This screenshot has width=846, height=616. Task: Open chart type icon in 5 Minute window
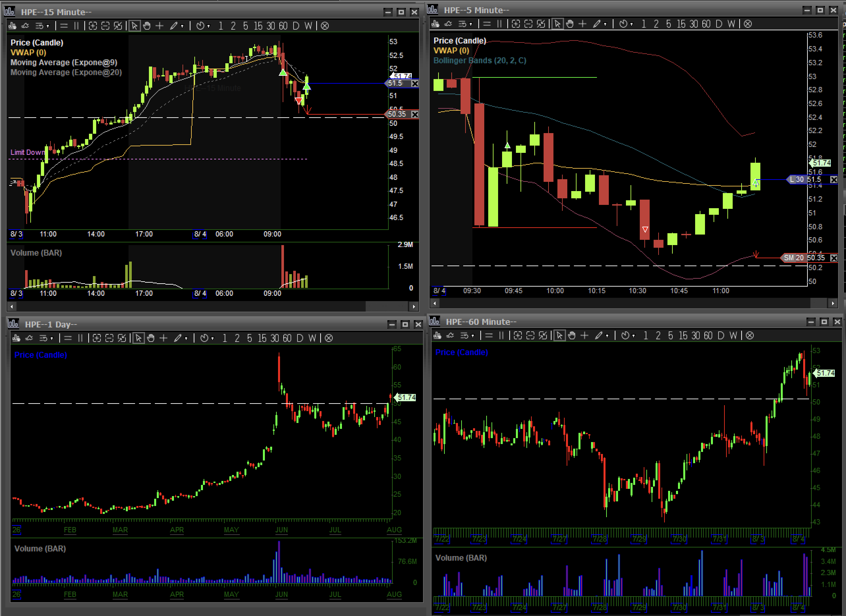(435, 24)
